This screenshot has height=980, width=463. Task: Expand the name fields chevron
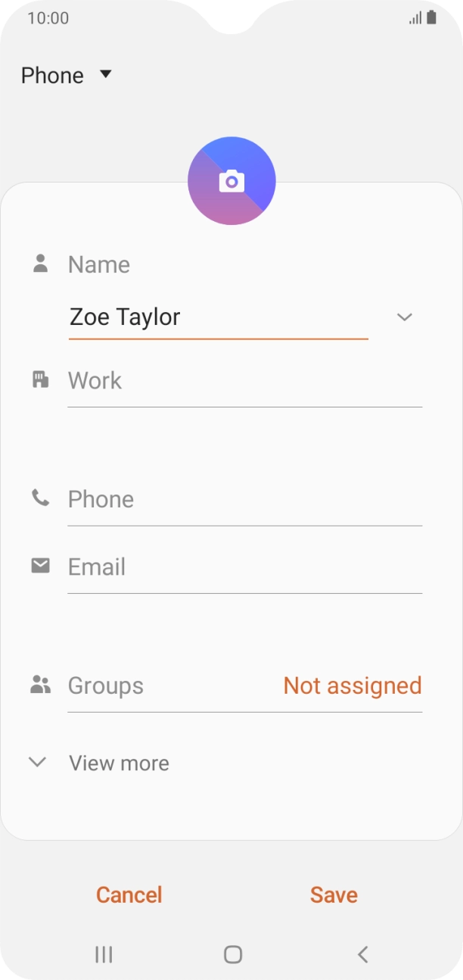[405, 317]
